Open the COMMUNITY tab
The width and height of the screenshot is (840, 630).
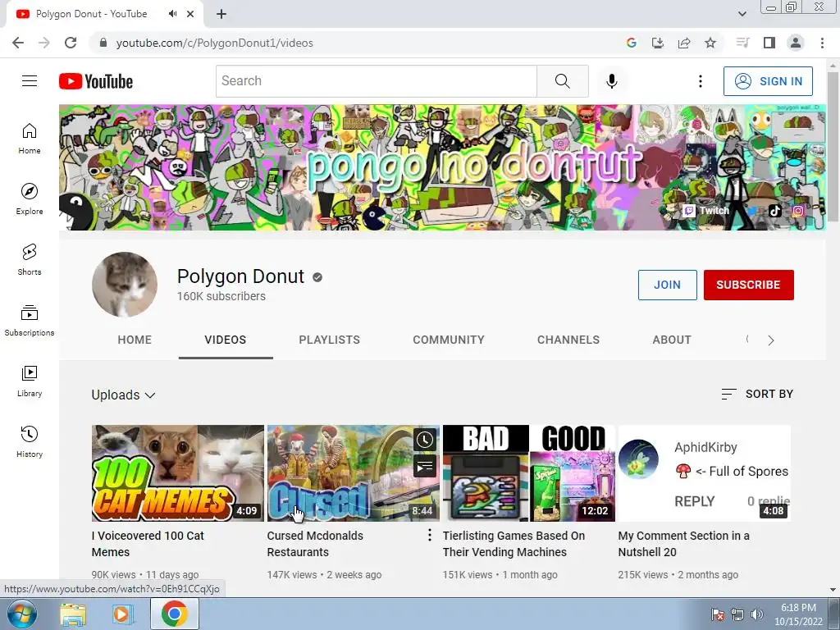pos(449,340)
